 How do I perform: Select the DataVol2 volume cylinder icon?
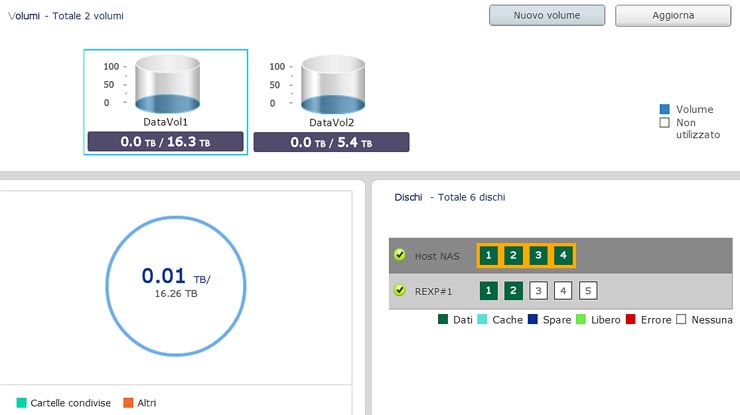[334, 85]
